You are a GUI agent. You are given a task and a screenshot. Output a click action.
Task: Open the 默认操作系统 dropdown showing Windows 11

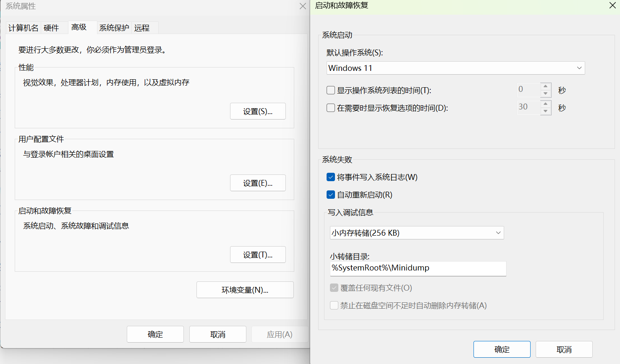tap(455, 68)
